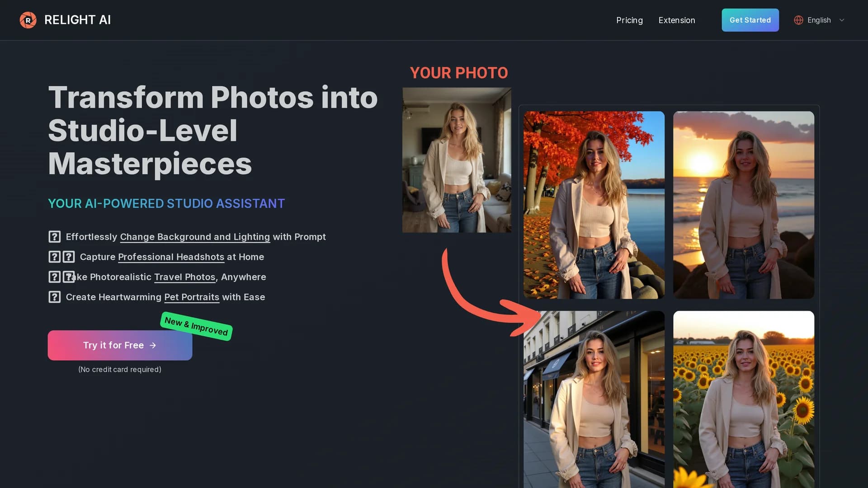Click the YOUR AI-POWERED STUDIO ASSISTANT subtitle
The height and width of the screenshot is (488, 868).
click(x=166, y=203)
